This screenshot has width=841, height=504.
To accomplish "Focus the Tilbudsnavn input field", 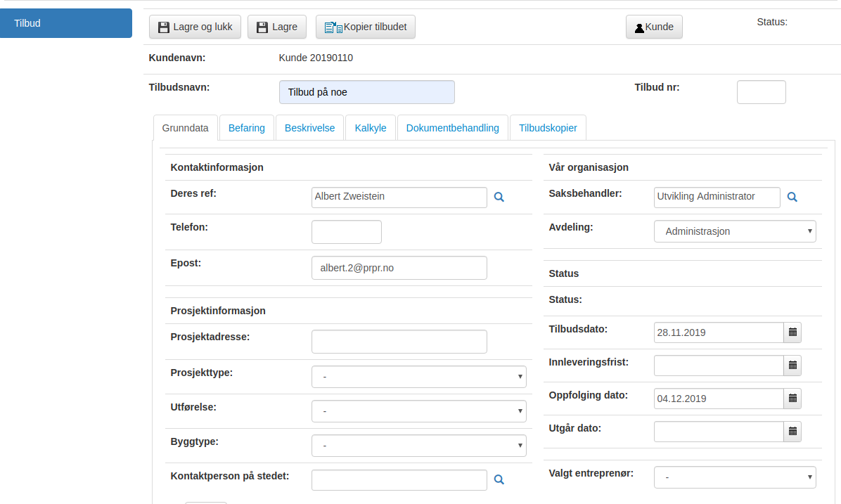I will pyautogui.click(x=367, y=92).
